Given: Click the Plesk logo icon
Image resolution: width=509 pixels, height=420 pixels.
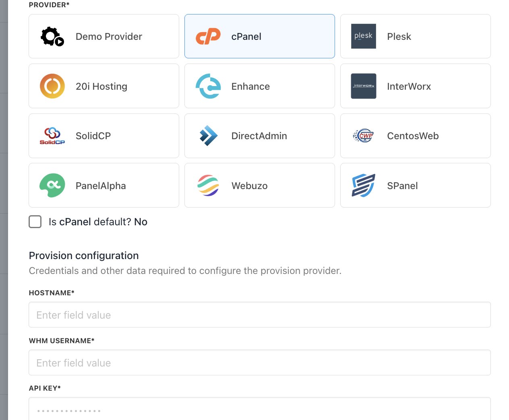Looking at the screenshot, I should click(364, 36).
